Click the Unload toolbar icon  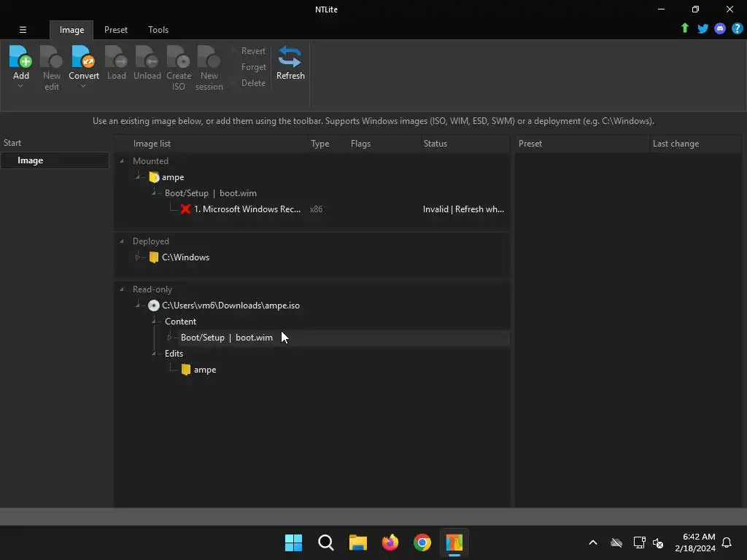coord(147,56)
